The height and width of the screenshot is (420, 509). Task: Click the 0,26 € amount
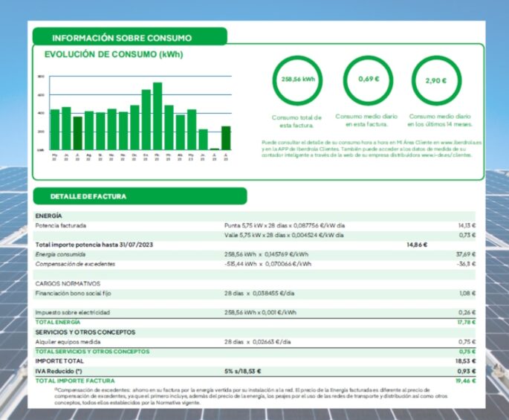click(x=467, y=312)
